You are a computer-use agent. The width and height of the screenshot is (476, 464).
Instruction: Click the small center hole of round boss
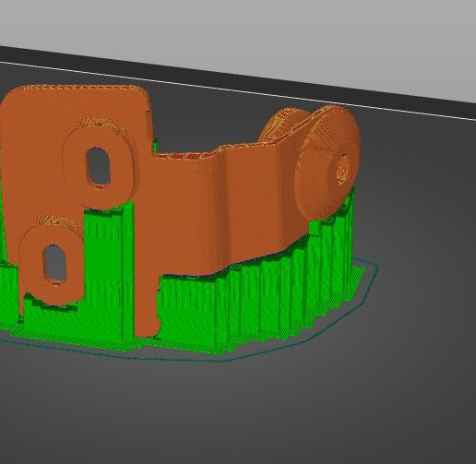pos(343,170)
